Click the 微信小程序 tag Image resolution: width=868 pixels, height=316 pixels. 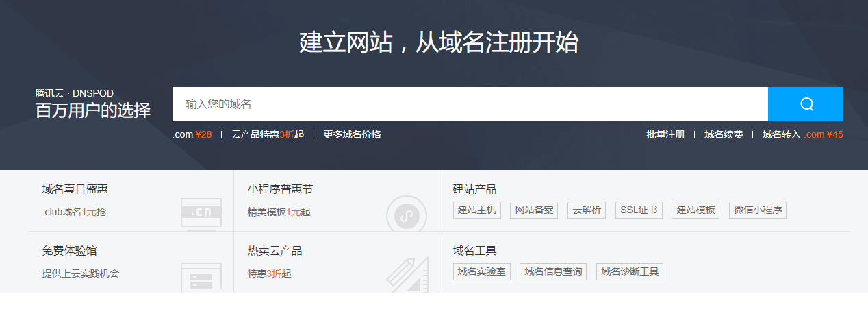[x=758, y=210]
